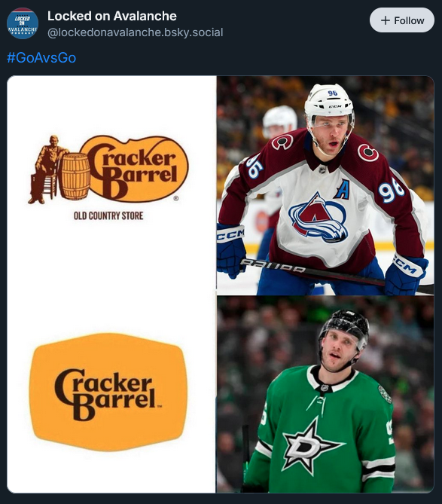Open the #GoAvsGo hashtag
This screenshot has width=442, height=504.
point(41,57)
